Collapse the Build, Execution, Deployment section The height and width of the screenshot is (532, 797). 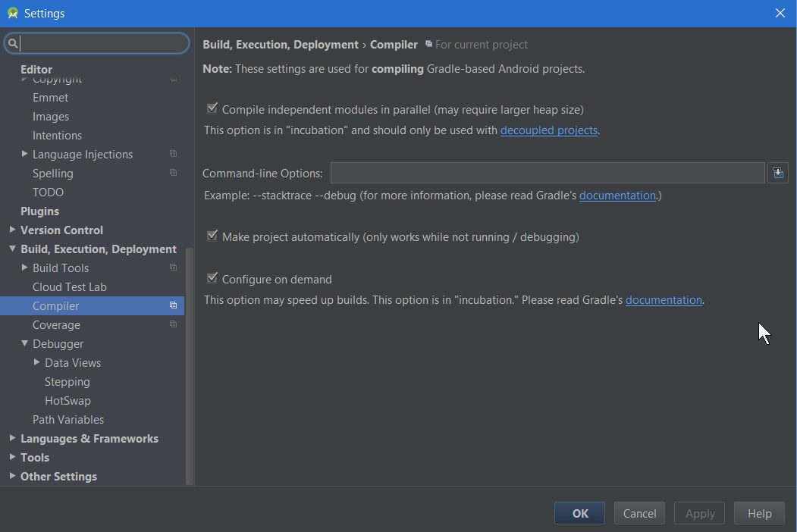click(x=12, y=249)
